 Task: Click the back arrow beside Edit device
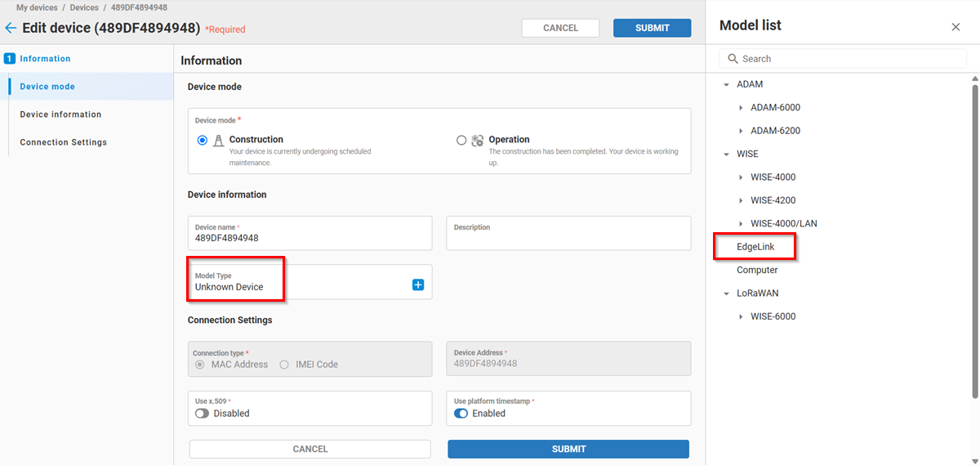point(11,28)
